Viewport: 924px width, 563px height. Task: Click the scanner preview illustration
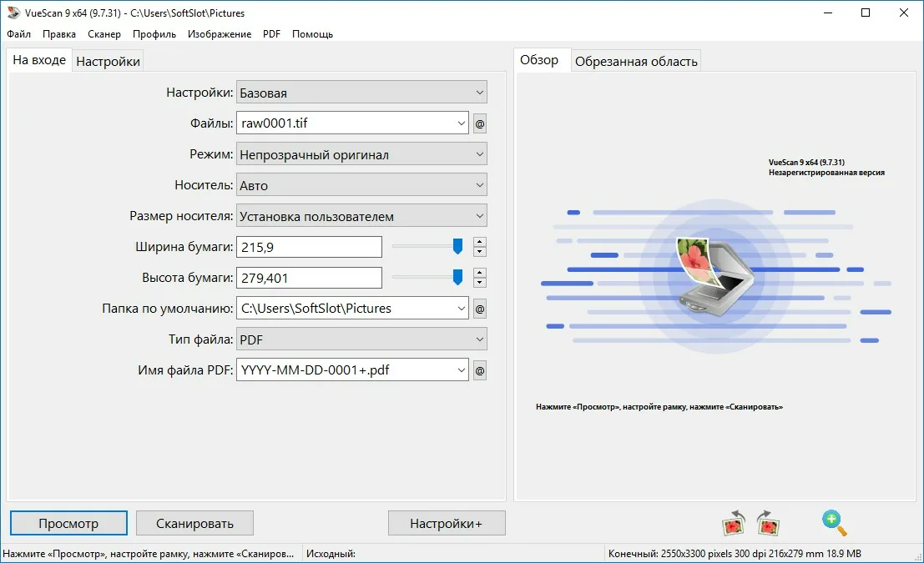[715, 276]
